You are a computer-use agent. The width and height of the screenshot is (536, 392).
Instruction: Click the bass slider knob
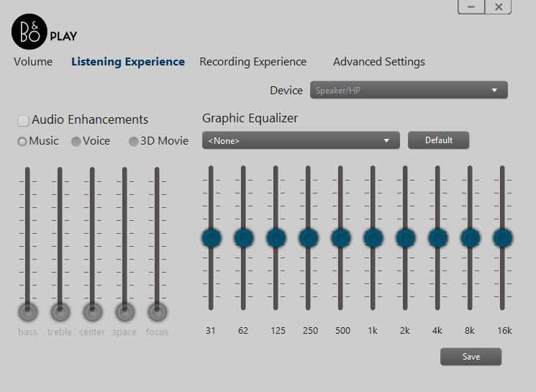pyautogui.click(x=27, y=311)
